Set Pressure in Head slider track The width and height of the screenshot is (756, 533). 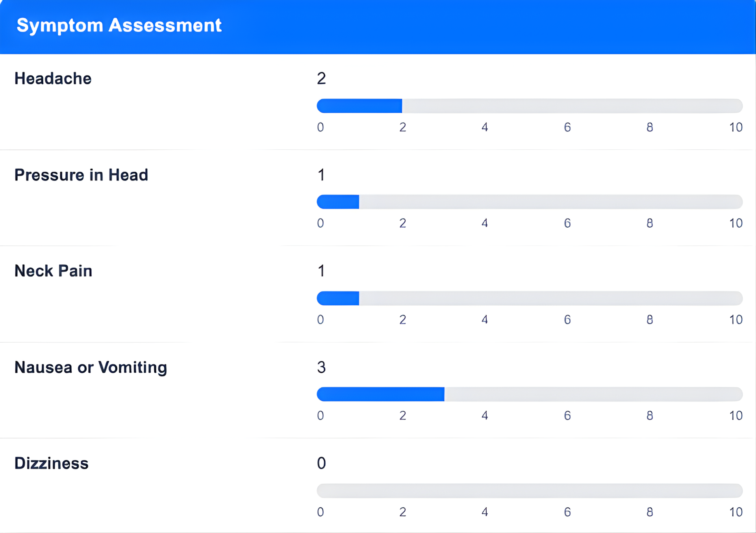pyautogui.click(x=530, y=202)
